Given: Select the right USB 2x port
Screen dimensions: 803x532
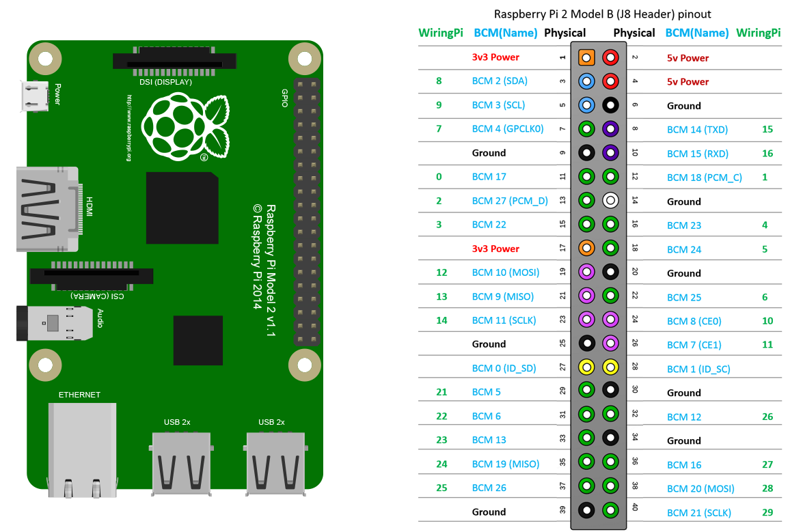Looking at the screenshot, I should click(276, 464).
